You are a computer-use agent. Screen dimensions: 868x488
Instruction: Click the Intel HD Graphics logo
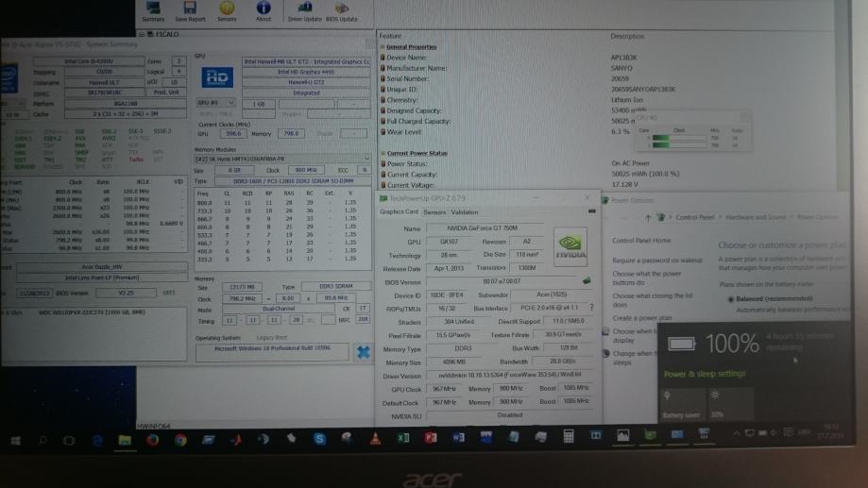(x=217, y=77)
